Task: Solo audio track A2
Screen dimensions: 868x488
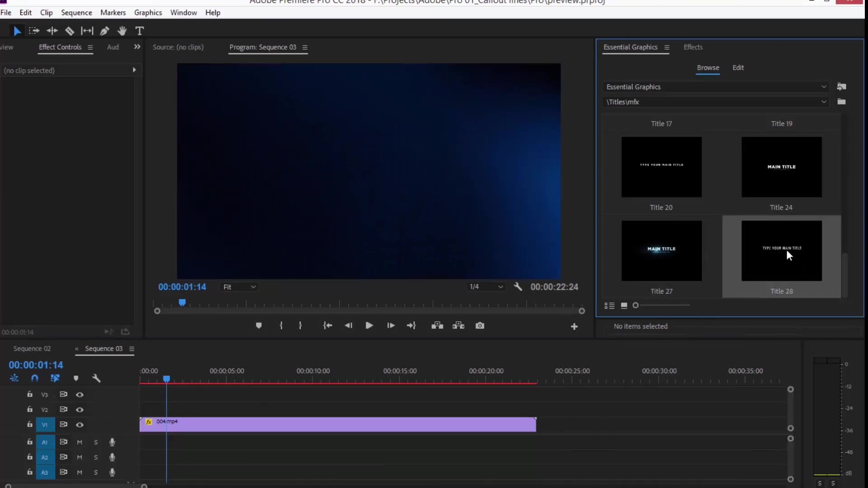Action: [x=96, y=457]
